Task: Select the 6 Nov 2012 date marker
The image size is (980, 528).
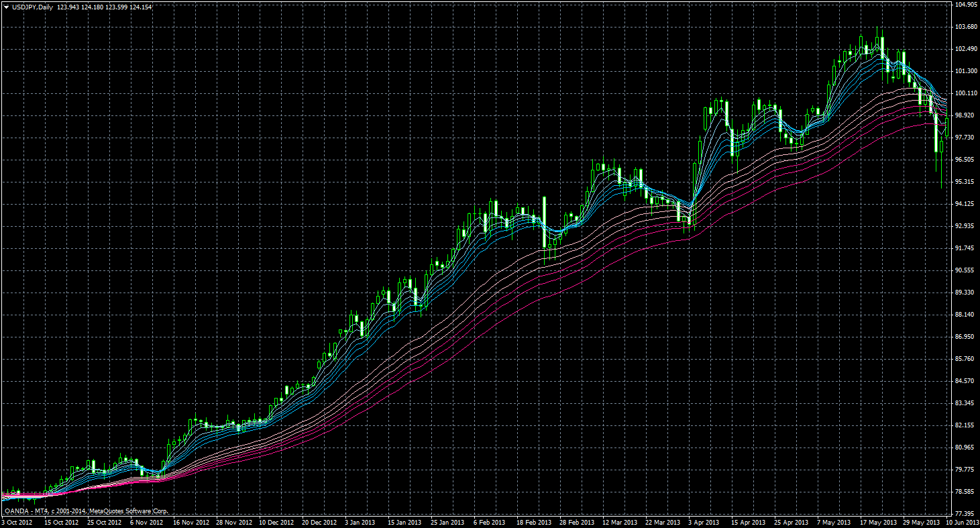Action: [146, 522]
